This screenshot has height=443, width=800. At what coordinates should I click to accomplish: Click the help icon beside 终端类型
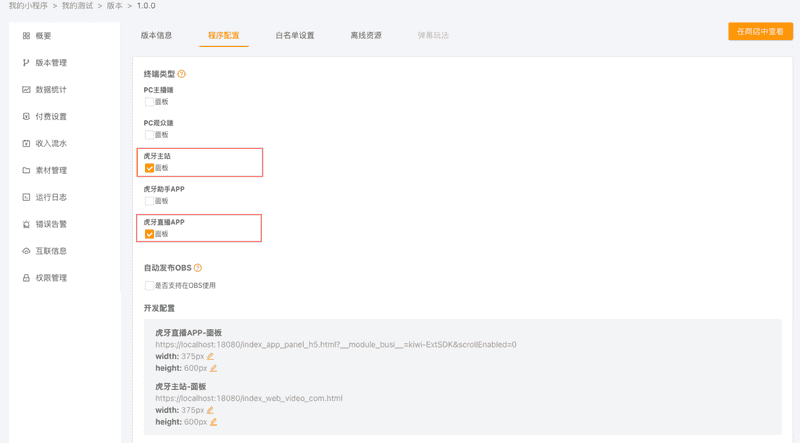[x=182, y=74]
